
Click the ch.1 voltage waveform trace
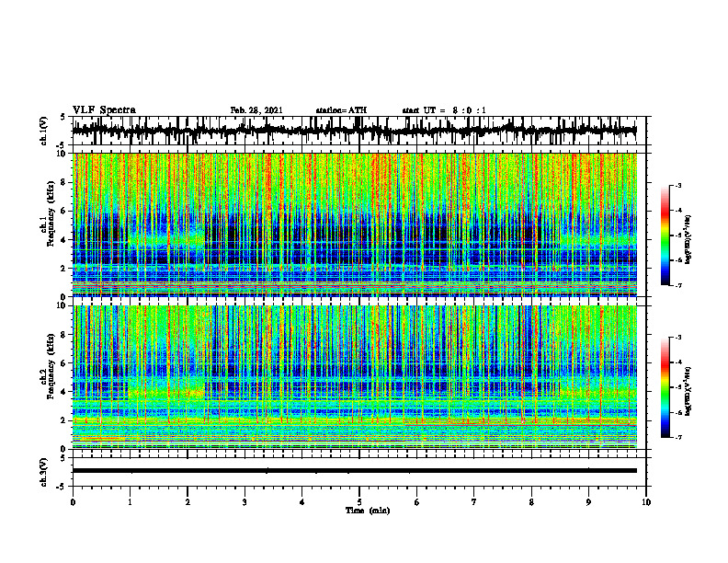(354, 131)
